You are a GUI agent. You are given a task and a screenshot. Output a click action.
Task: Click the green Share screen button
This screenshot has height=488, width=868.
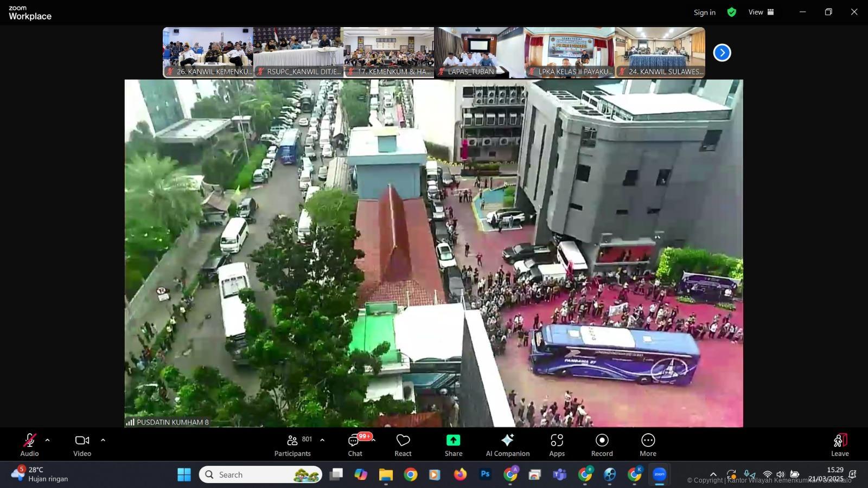coord(453,445)
